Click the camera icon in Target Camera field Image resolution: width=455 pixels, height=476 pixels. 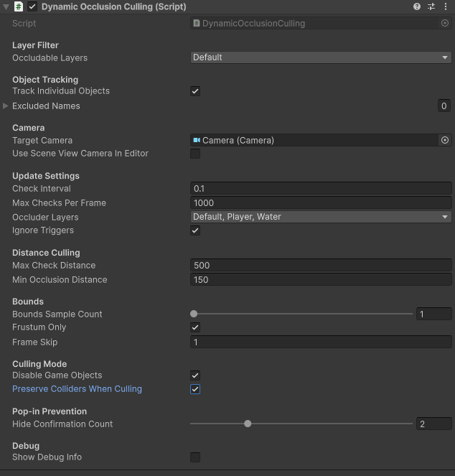point(196,141)
